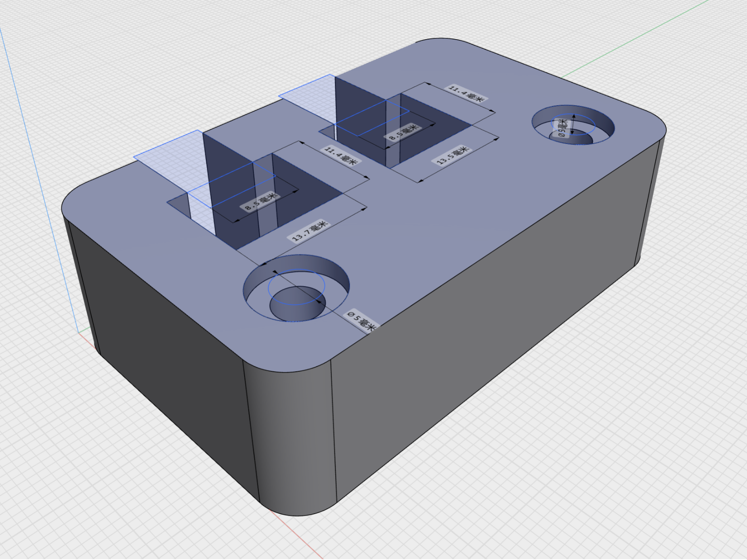747x560 pixels.
Task: Click the 11.4毫米 label above the 13.7毫米 pocket
Action: tap(341, 156)
